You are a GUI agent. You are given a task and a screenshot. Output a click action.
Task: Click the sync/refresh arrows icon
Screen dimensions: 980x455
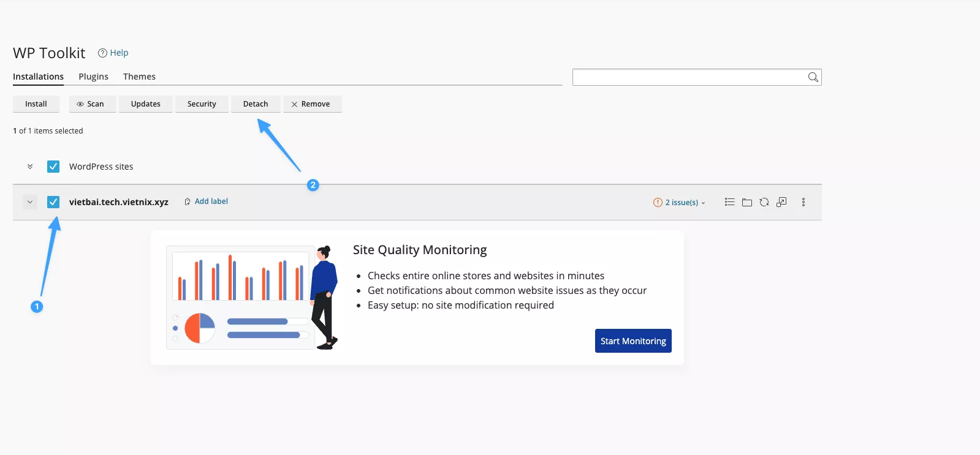click(764, 202)
